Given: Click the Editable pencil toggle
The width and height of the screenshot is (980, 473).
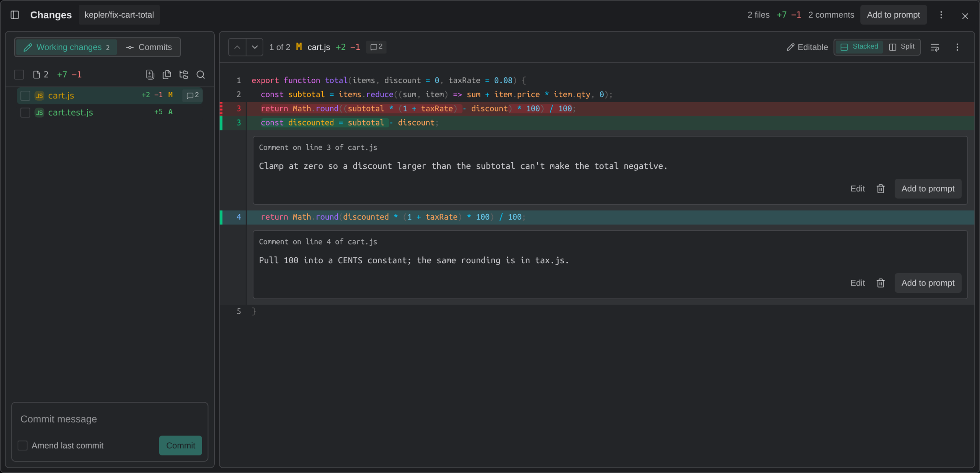Looking at the screenshot, I should [807, 47].
